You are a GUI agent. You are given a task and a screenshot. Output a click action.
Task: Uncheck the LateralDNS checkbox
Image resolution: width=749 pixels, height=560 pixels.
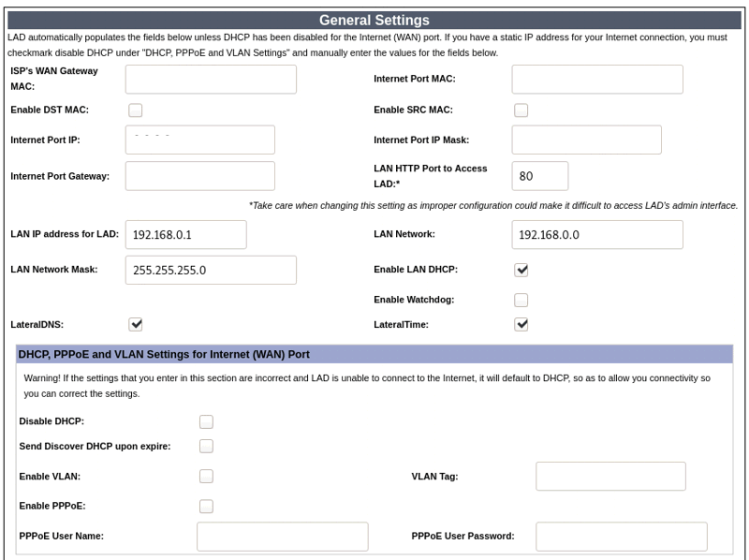coord(136,324)
